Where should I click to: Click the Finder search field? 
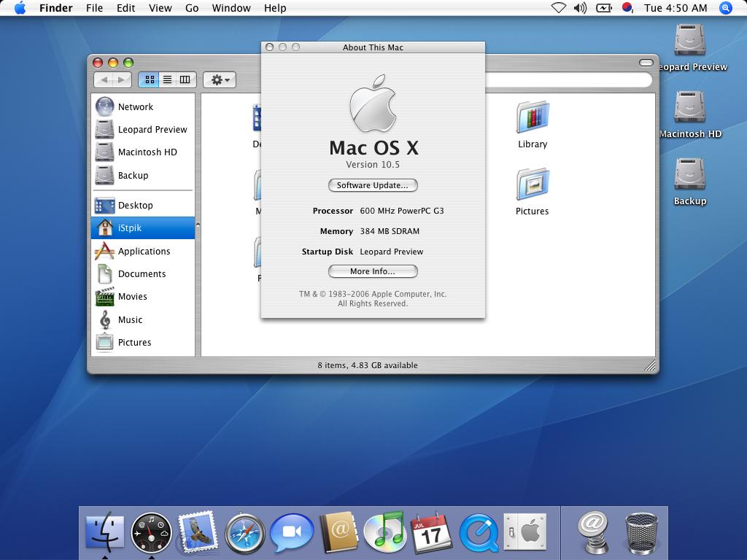tap(569, 79)
